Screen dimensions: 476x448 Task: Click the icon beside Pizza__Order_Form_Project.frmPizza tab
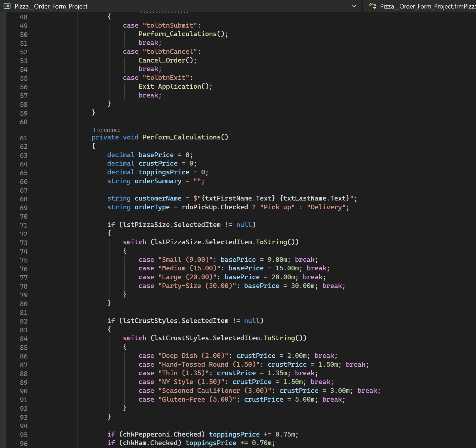372,6
